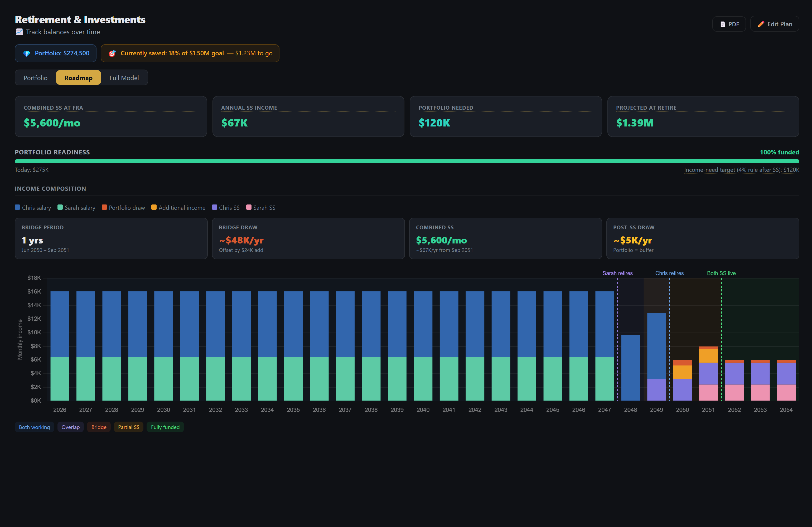
Task: Click the Today: $275K label
Action: click(x=32, y=170)
